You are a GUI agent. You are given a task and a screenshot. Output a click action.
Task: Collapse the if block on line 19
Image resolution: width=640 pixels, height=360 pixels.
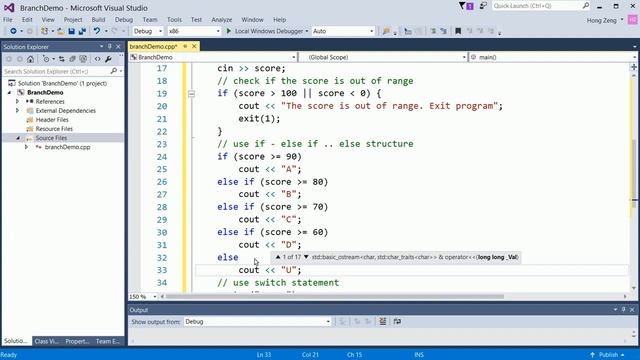191,93
